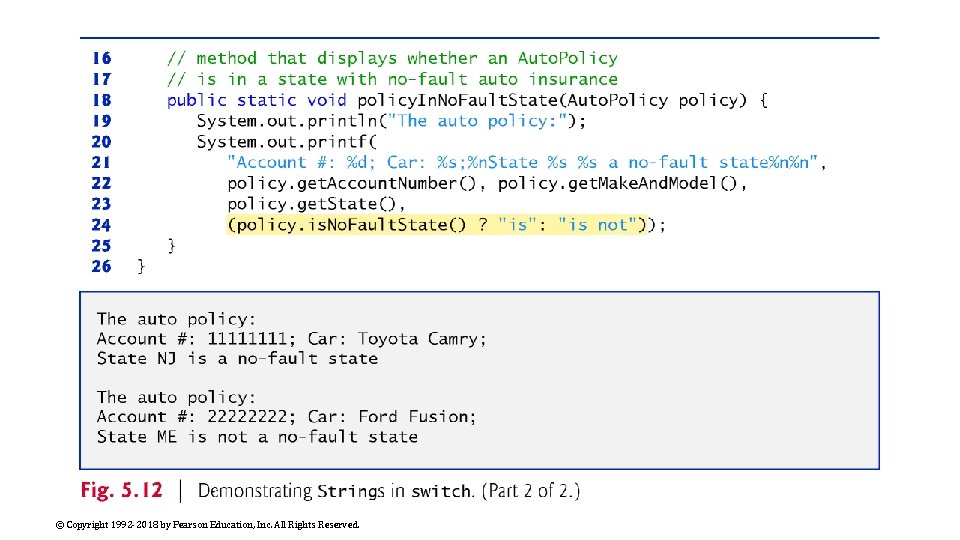Click the output "State NJ is a no-fault state"
The image size is (960, 540).
pyautogui.click(x=237, y=358)
